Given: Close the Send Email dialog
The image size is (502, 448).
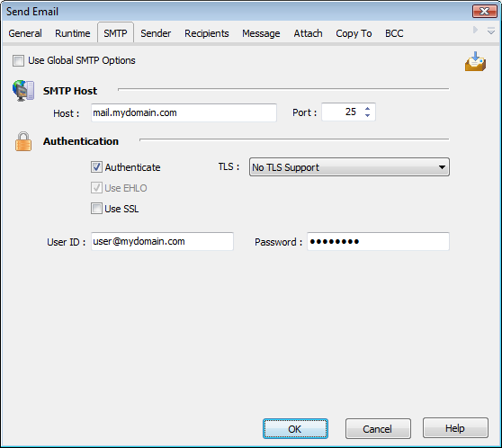Looking at the screenshot, I should point(484,12).
